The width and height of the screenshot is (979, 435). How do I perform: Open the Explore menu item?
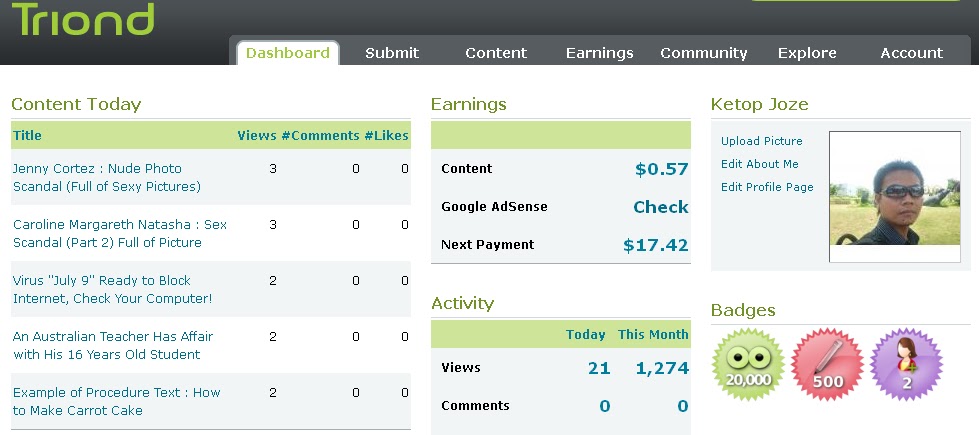click(x=807, y=53)
